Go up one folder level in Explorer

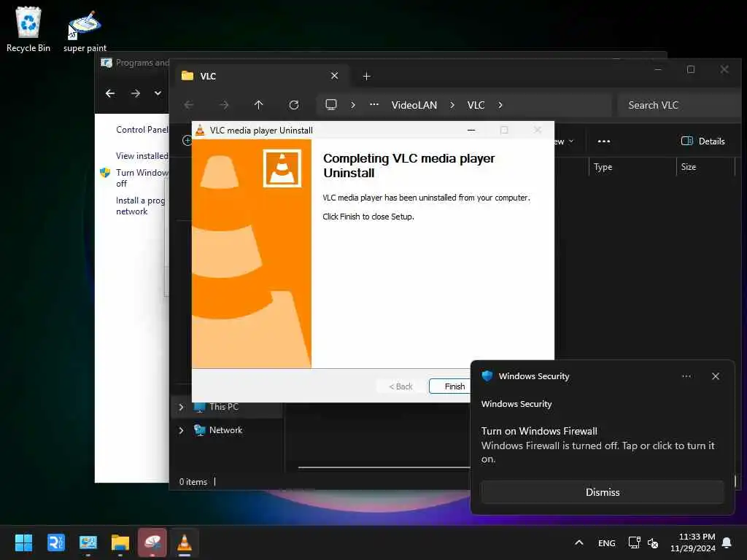(x=258, y=105)
